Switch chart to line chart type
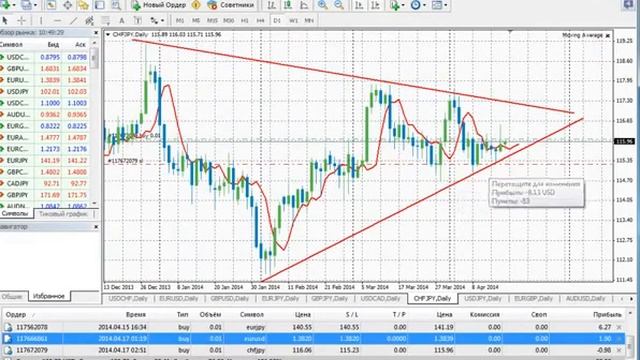Image resolution: width=640 pixels, height=360 pixels. [304, 5]
